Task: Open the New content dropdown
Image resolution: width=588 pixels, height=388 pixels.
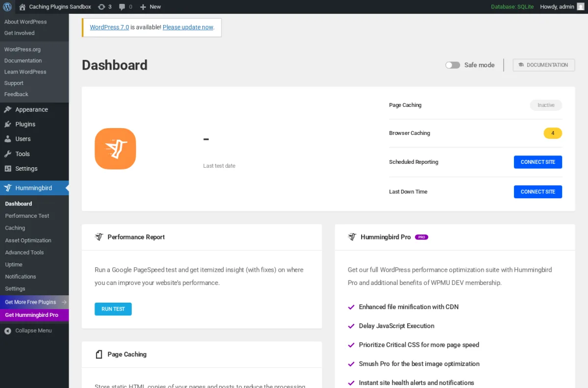Action: pos(150,7)
